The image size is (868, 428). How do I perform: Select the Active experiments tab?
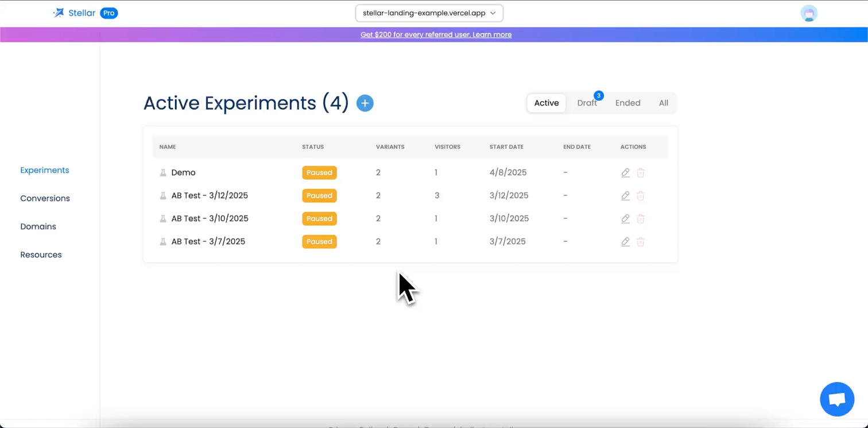point(546,103)
